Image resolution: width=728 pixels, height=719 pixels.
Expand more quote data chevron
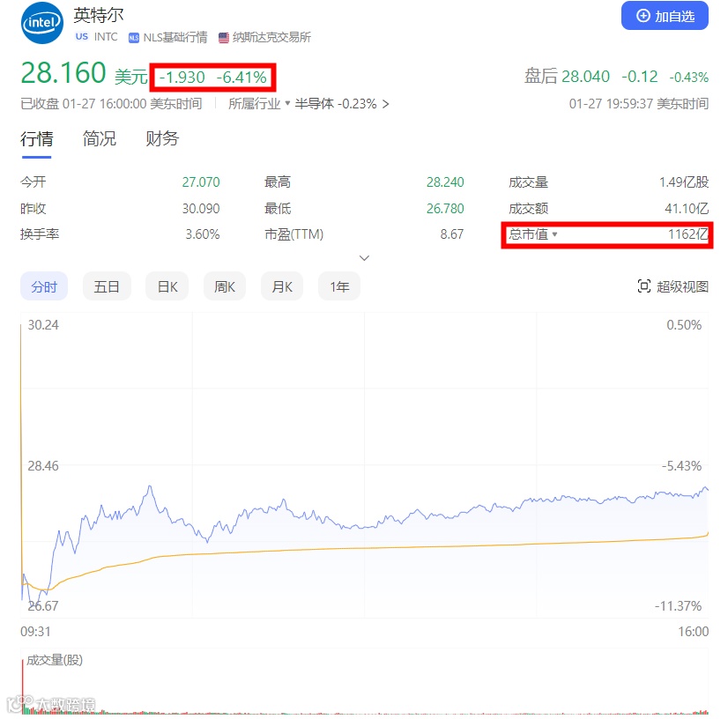365,257
